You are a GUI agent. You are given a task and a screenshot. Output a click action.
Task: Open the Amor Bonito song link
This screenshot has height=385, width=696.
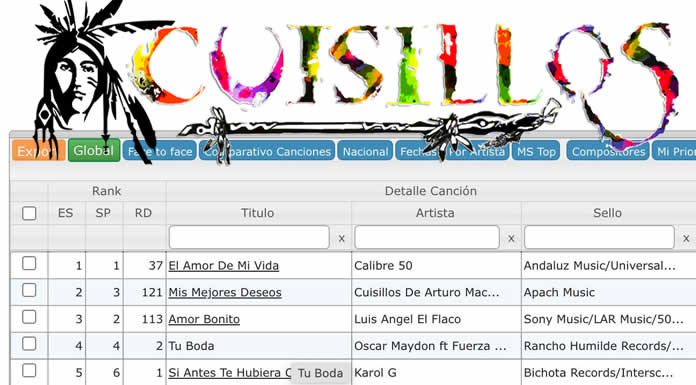pos(204,319)
